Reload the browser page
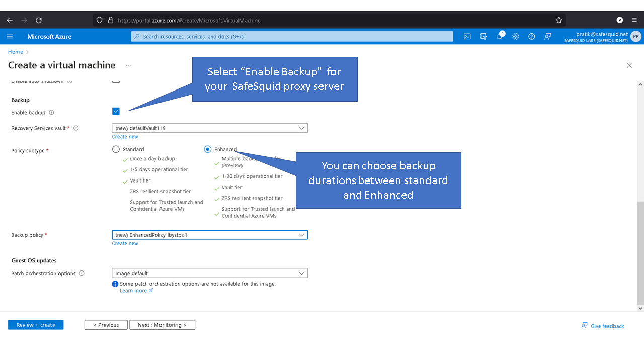Image resolution: width=644 pixels, height=362 pixels. (39, 20)
